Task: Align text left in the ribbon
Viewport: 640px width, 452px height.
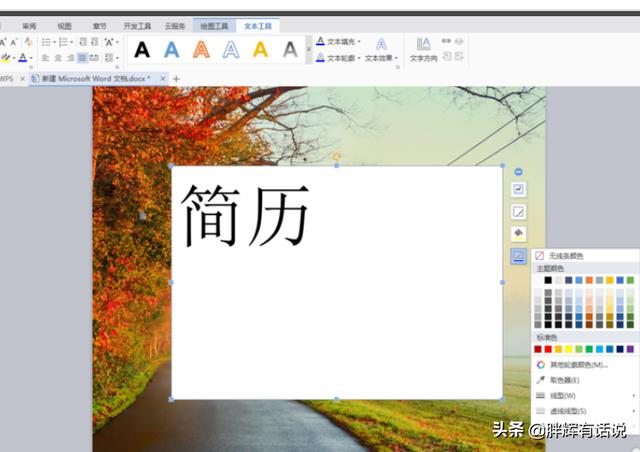Action: 46,58
